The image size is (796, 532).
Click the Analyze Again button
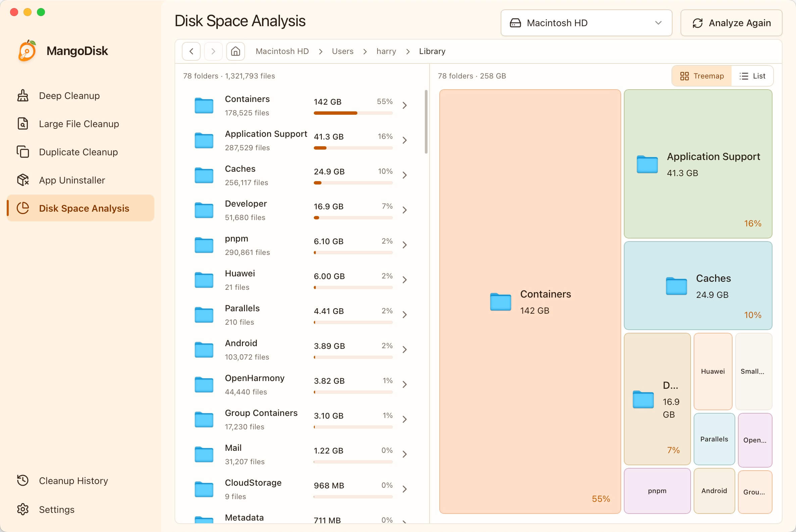(x=731, y=23)
